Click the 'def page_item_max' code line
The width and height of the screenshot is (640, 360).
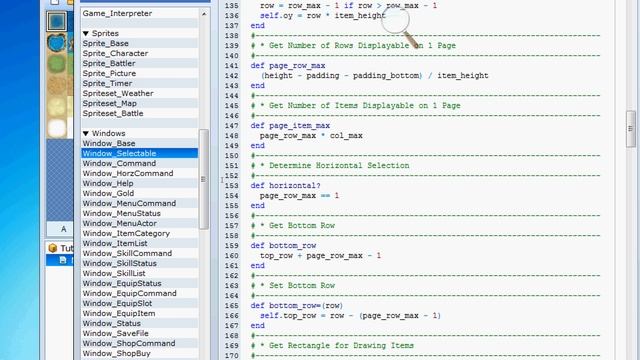290,126
